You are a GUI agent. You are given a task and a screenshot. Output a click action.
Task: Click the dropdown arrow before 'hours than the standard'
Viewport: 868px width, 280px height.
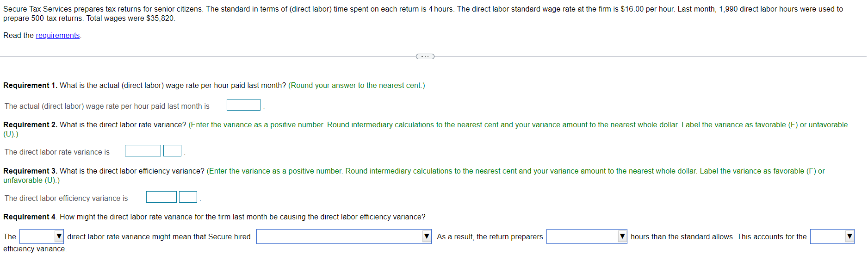point(622,236)
